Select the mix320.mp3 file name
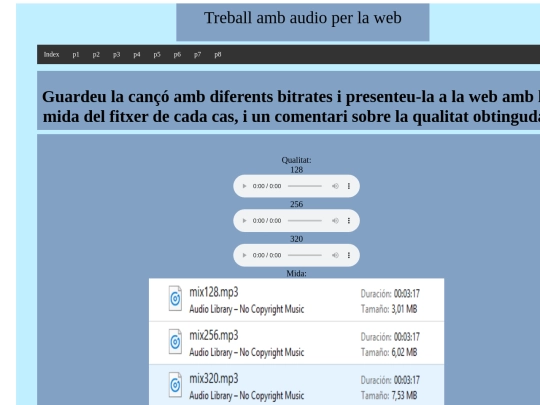This screenshot has width=540, height=405. click(x=214, y=379)
